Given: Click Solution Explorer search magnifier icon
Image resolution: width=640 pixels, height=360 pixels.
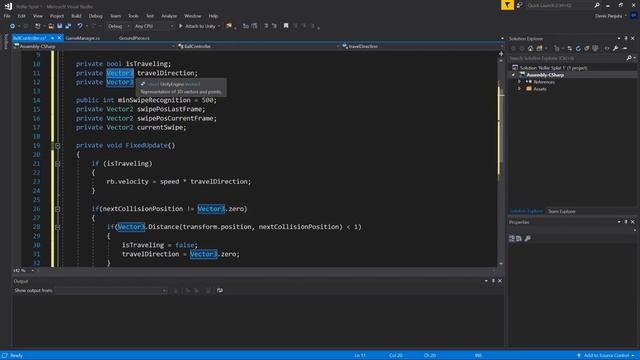Looking at the screenshot, I should coord(629,58).
